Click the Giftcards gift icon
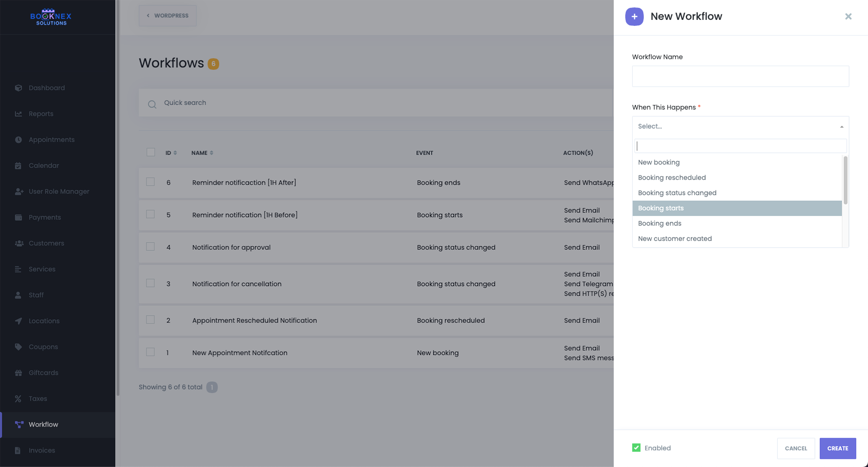868x467 pixels. (x=18, y=373)
